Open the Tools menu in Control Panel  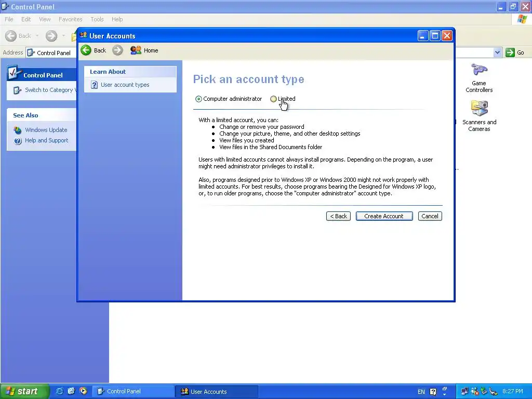[x=97, y=19]
